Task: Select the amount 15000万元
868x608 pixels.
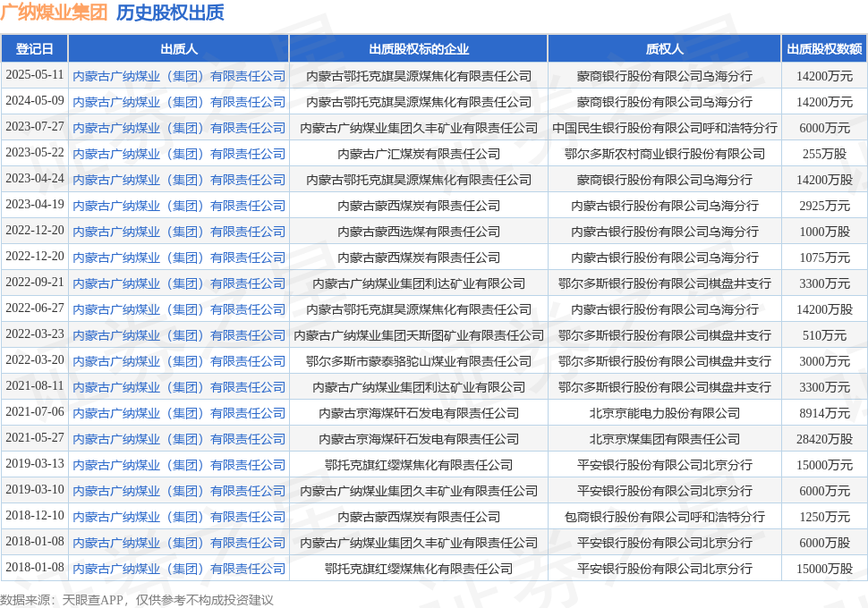Action: [x=824, y=465]
